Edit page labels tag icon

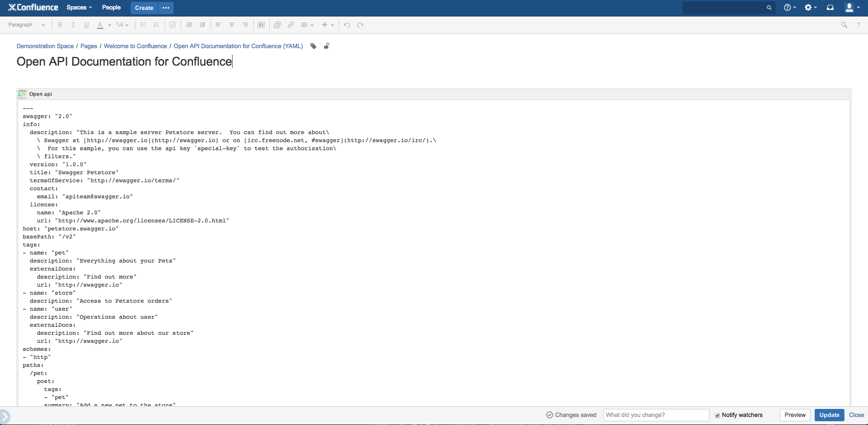coord(313,46)
